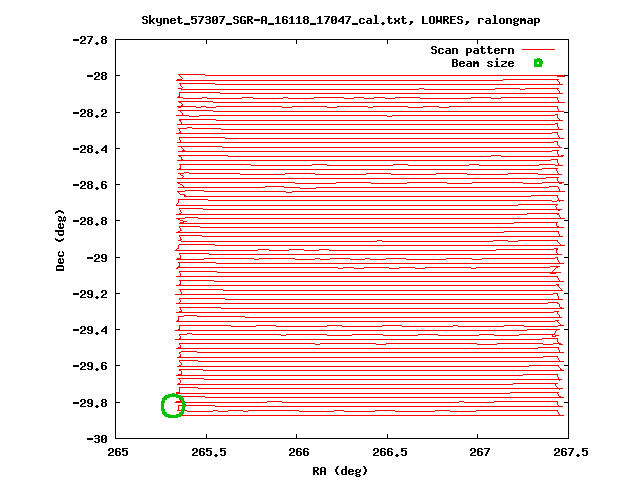Click the green beam circle on plot
Viewport: 640px width, 480px height.
[x=173, y=406]
